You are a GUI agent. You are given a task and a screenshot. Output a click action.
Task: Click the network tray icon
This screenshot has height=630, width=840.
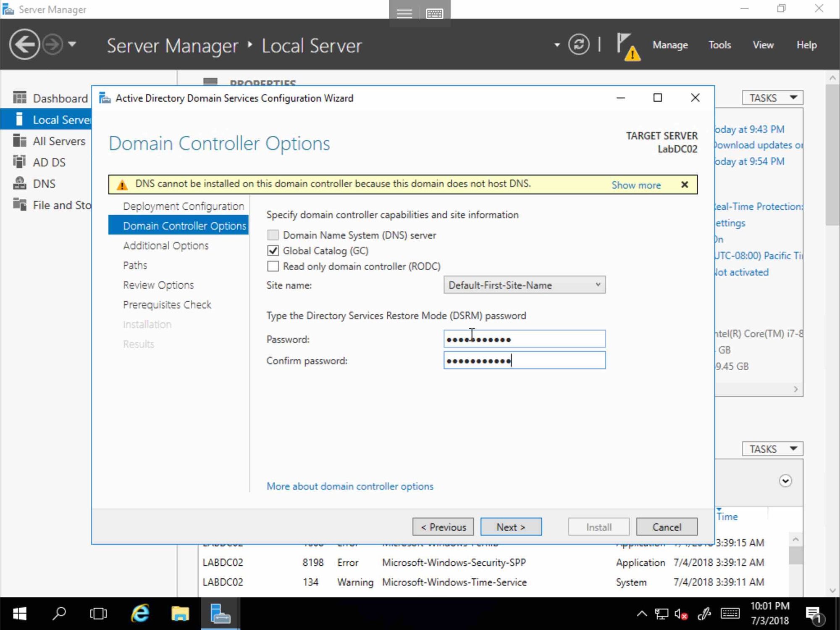661,614
